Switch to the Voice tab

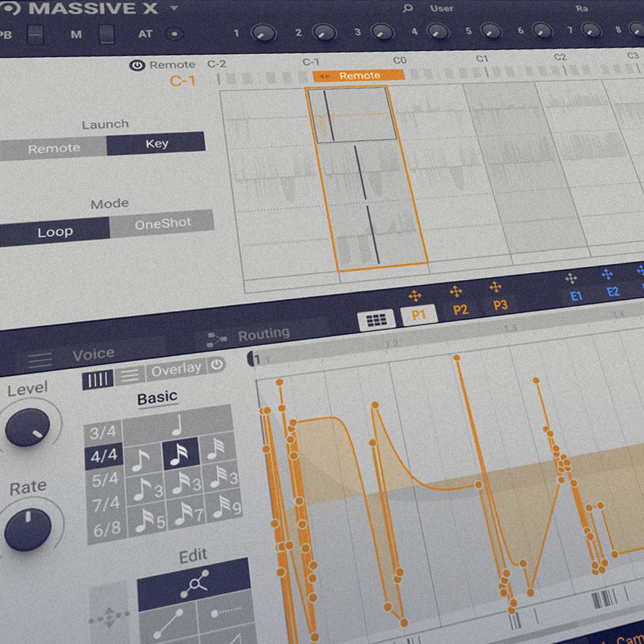click(93, 354)
